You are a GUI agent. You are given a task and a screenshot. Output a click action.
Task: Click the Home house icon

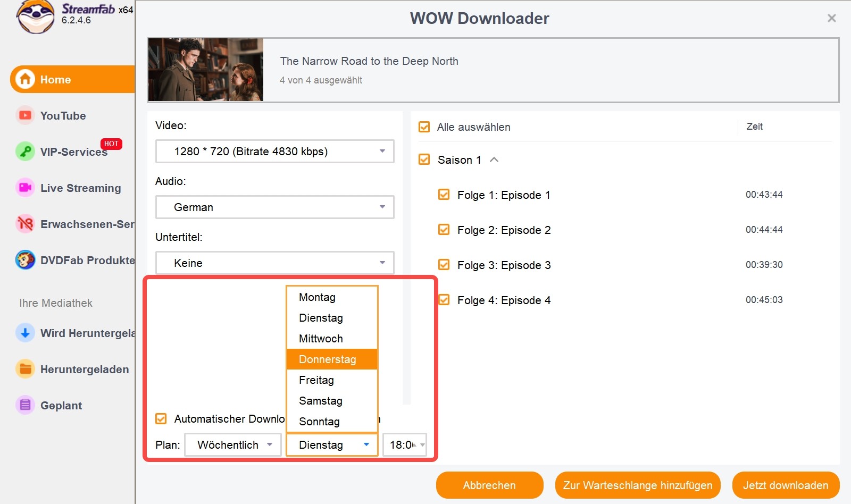(25, 79)
